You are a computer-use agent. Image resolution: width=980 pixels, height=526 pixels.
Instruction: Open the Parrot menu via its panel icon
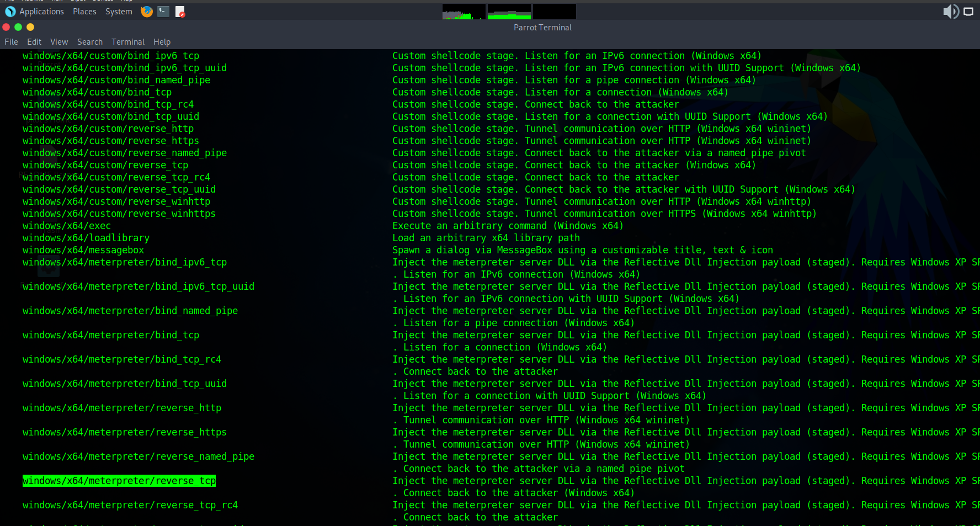[10, 11]
